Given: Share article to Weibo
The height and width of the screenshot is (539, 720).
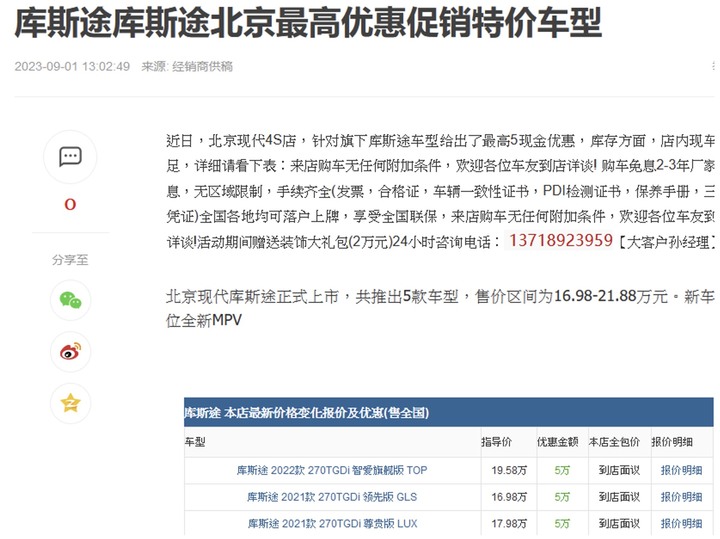Looking at the screenshot, I should click(70, 352).
